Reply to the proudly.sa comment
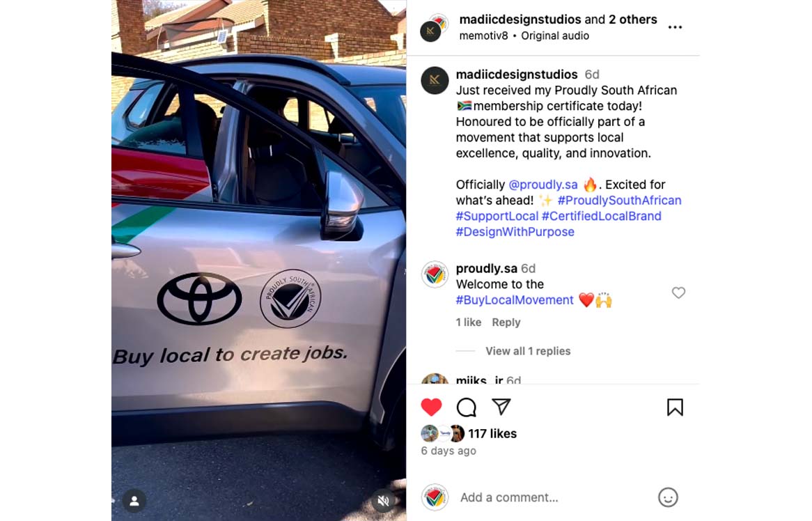This screenshot has width=812, height=521. [x=506, y=322]
